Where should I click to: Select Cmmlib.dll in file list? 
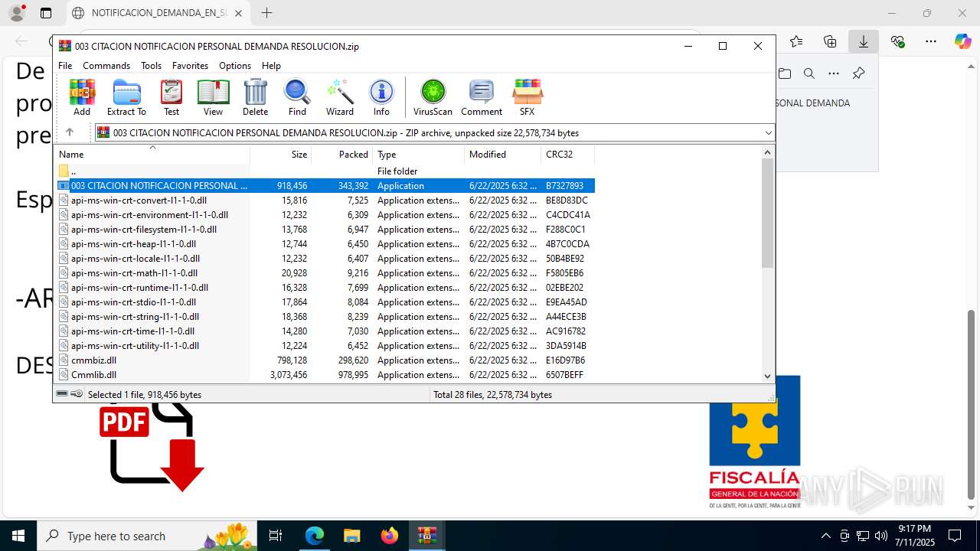coord(325,374)
